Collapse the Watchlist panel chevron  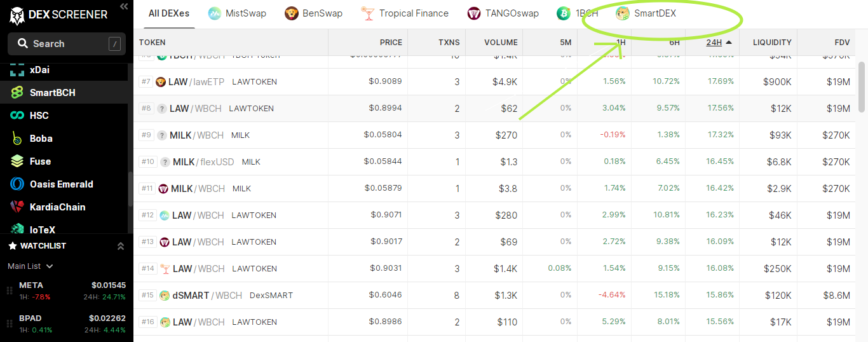pos(121,246)
